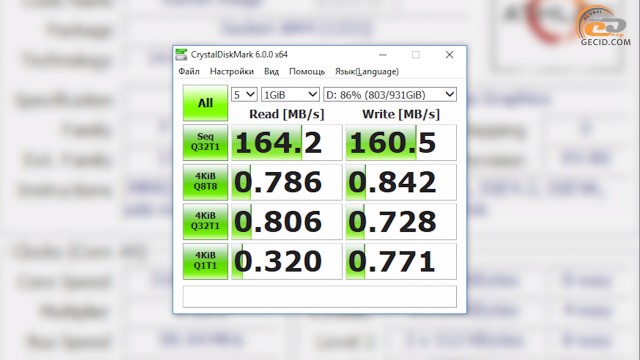Expand the 1GiB test size dropdown
This screenshot has height=360, width=640.
coord(290,95)
